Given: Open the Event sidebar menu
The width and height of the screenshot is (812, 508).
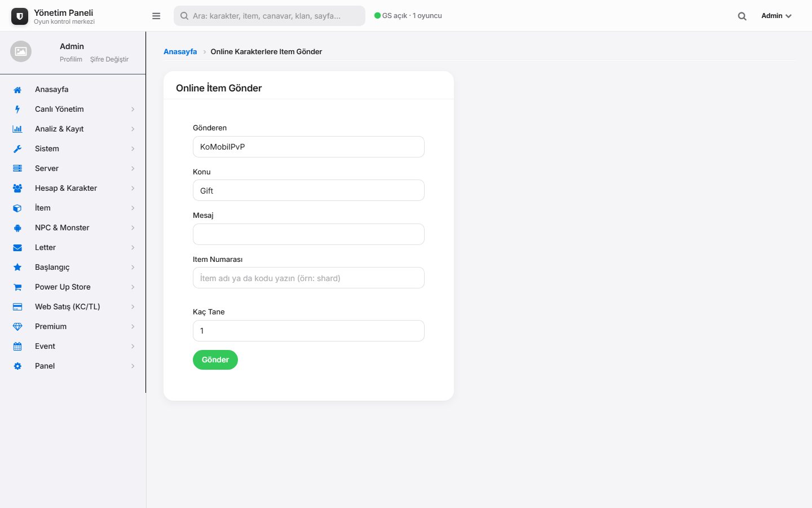Looking at the screenshot, I should [x=73, y=347].
